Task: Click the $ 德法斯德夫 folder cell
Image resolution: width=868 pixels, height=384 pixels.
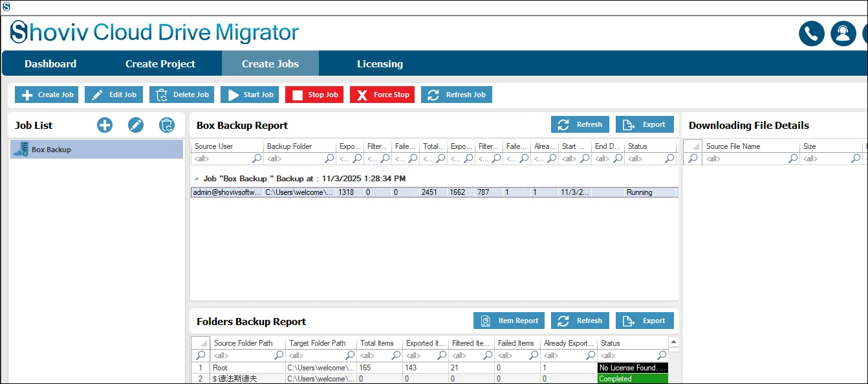Action: pyautogui.click(x=248, y=379)
